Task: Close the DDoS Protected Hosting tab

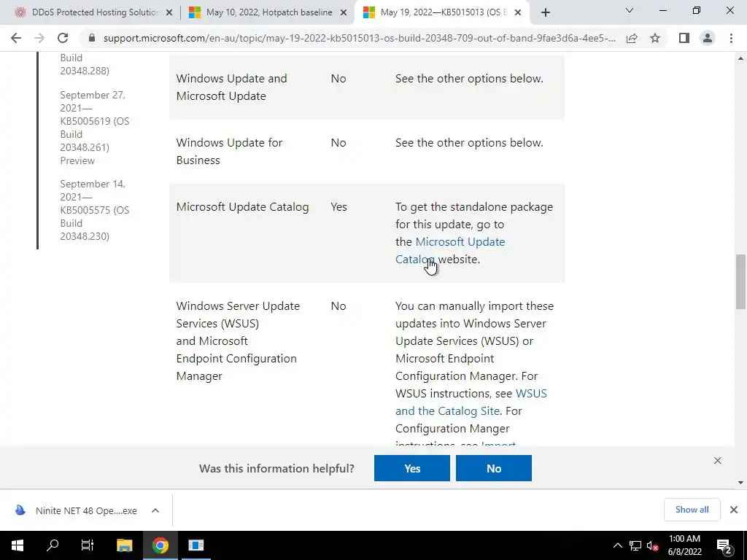Action: pos(169,13)
